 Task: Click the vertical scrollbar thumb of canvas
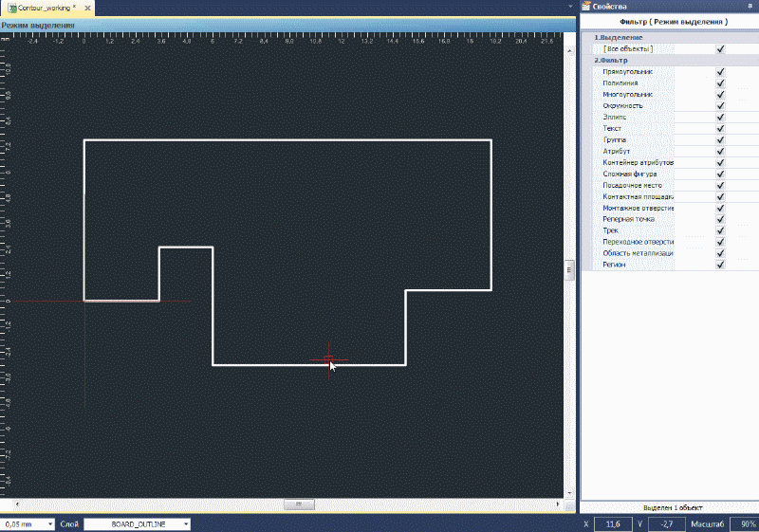569,270
